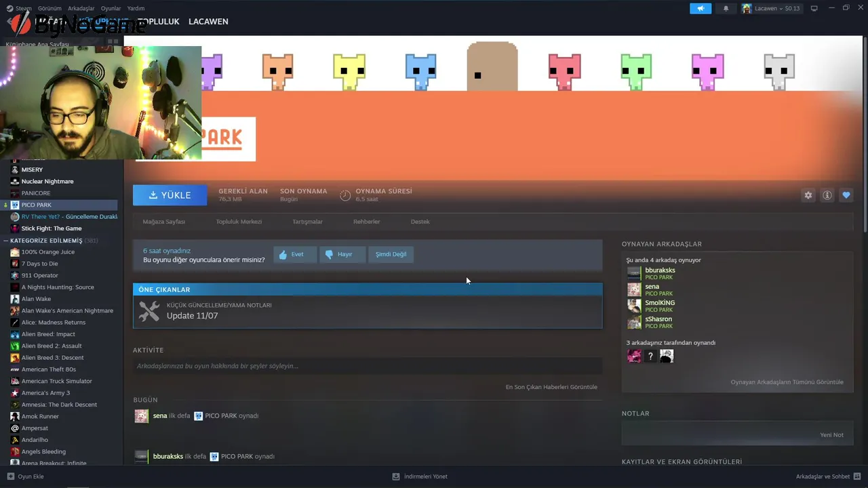
Task: Click MISERY game icon in sidebar
Action: 15,169
